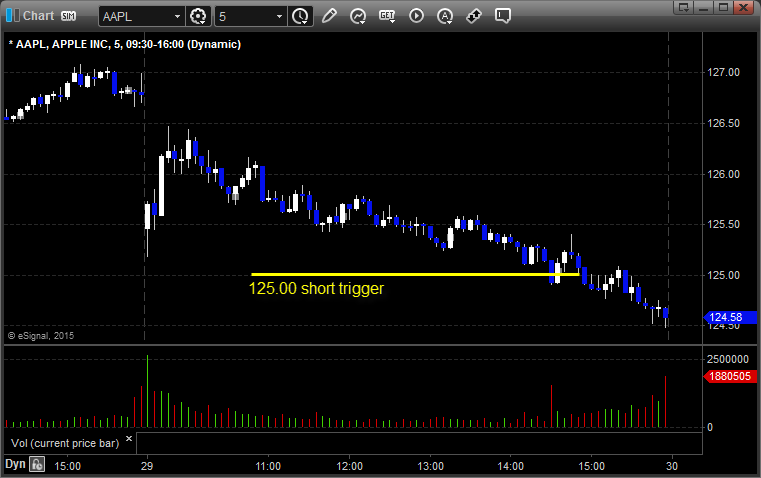
Task: Click the 14:00 time axis label
Action: 511,466
